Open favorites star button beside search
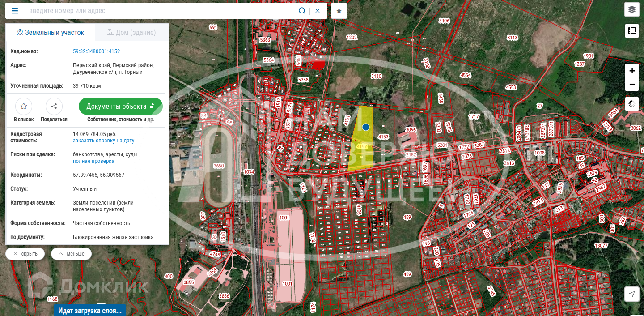The width and height of the screenshot is (644, 316). point(339,11)
